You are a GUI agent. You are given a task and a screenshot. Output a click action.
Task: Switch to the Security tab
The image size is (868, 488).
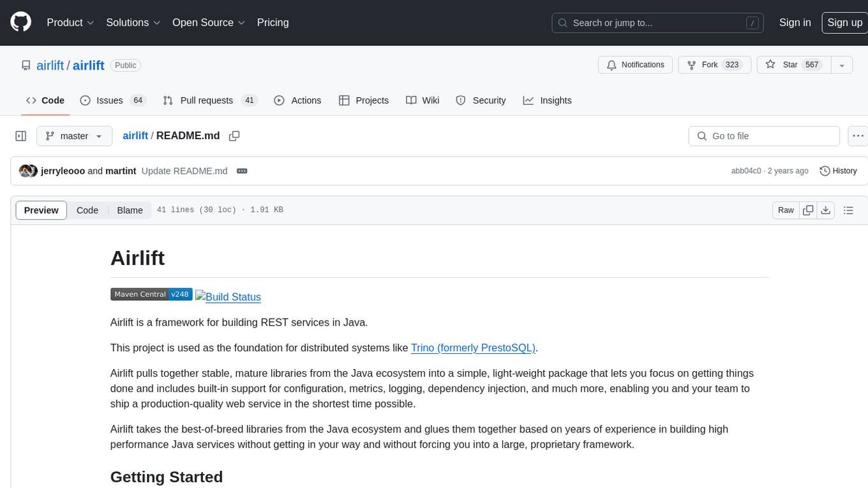coord(481,100)
